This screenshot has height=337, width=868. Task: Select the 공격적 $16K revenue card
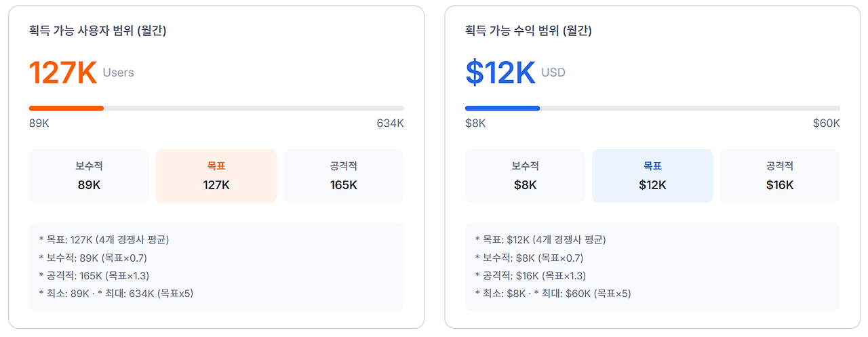[780, 176]
